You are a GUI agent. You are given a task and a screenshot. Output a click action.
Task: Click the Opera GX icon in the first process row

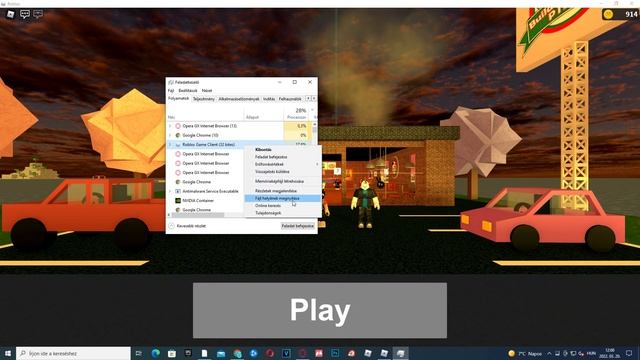coord(178,126)
